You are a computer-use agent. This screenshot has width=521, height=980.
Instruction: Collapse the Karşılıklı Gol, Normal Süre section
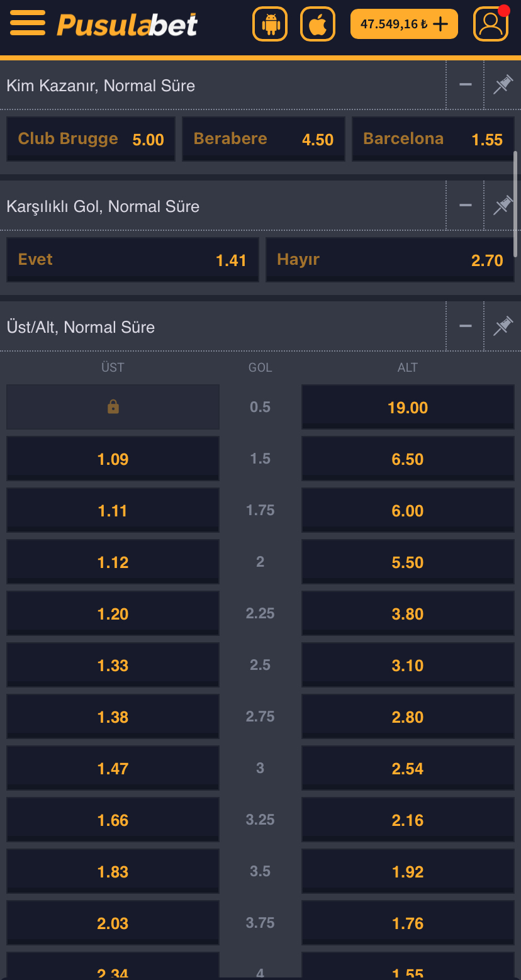click(x=466, y=206)
